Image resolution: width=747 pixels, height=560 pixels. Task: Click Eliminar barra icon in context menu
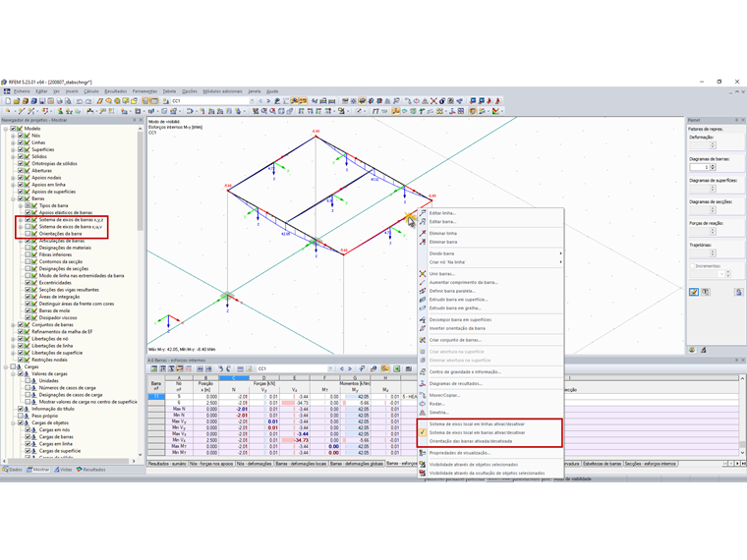point(423,242)
